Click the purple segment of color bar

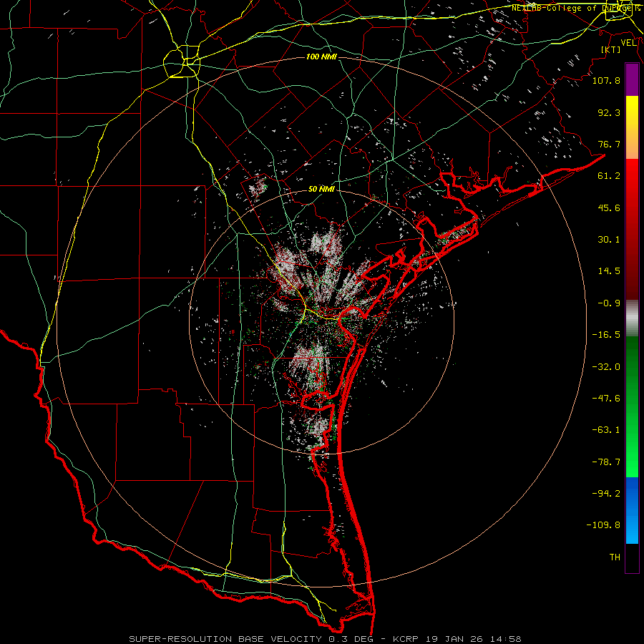coord(632,80)
